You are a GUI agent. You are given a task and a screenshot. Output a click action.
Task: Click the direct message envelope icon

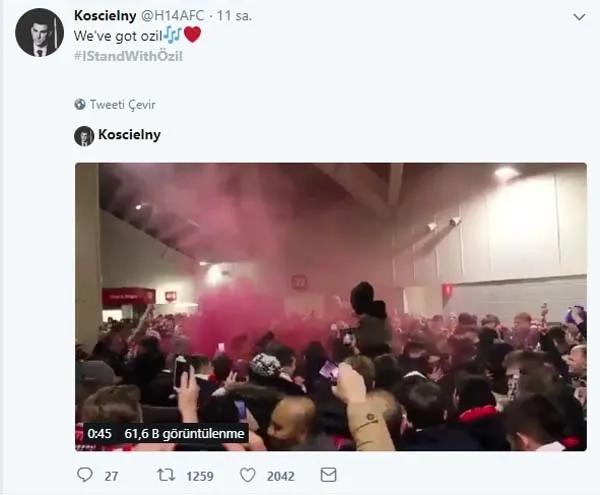(x=328, y=475)
